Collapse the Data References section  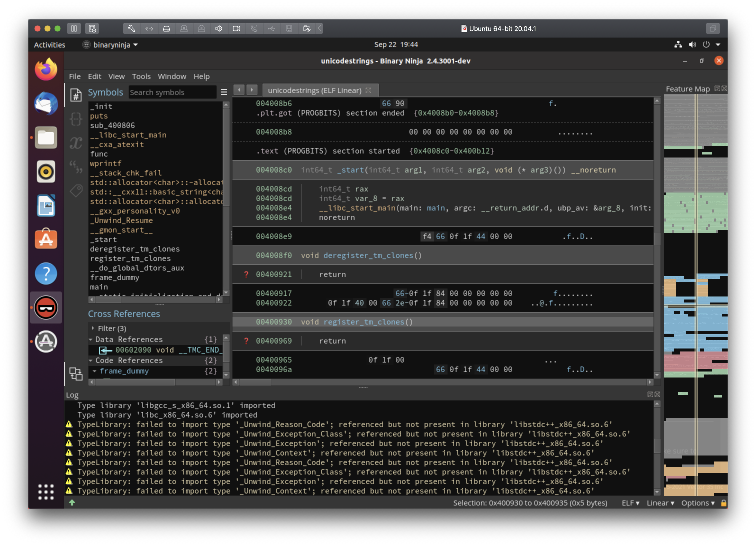pyautogui.click(x=91, y=339)
